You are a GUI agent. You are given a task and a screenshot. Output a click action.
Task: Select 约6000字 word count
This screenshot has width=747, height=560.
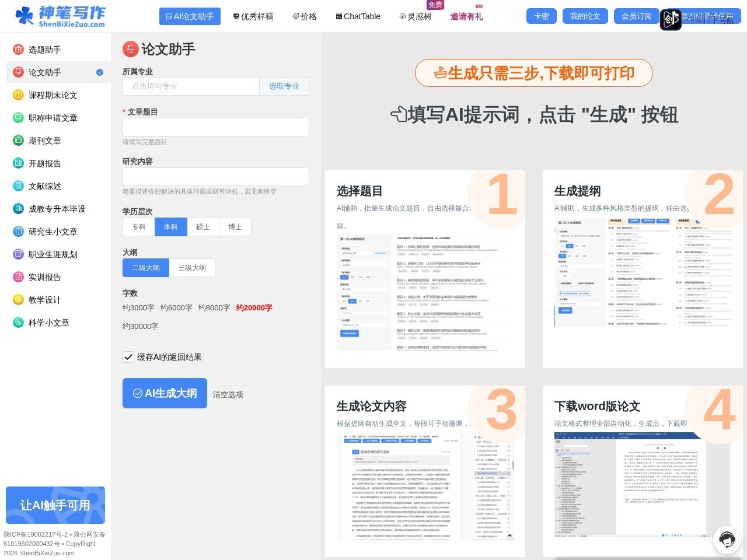click(176, 307)
